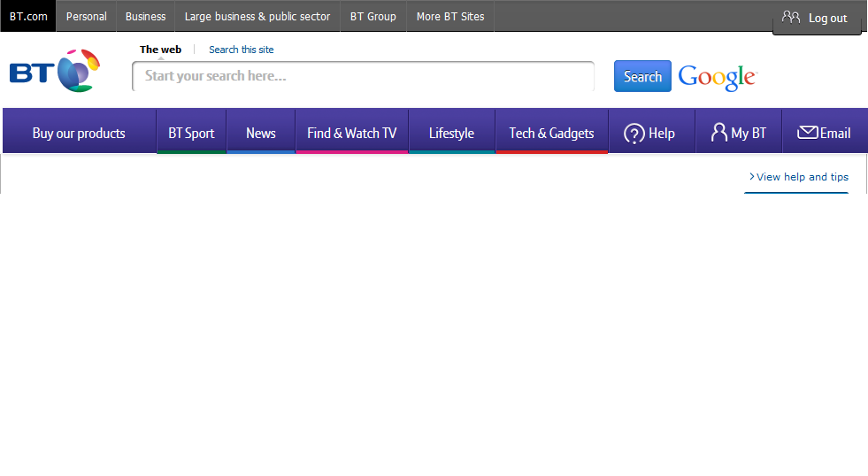Select Search this site option
This screenshot has height=476, width=868.
click(242, 50)
